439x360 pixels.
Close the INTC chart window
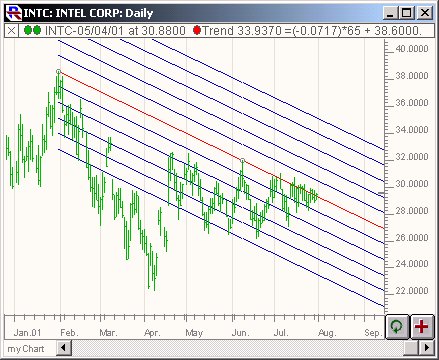tap(425, 13)
